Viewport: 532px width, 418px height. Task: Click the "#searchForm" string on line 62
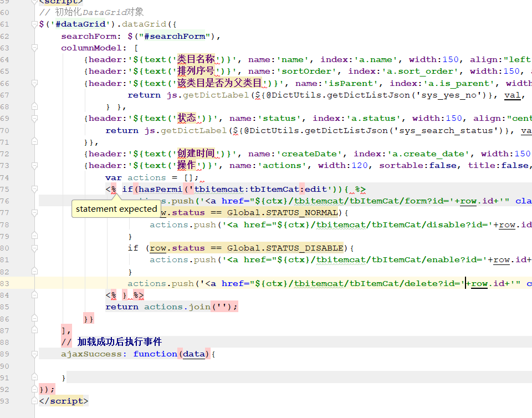click(x=176, y=36)
